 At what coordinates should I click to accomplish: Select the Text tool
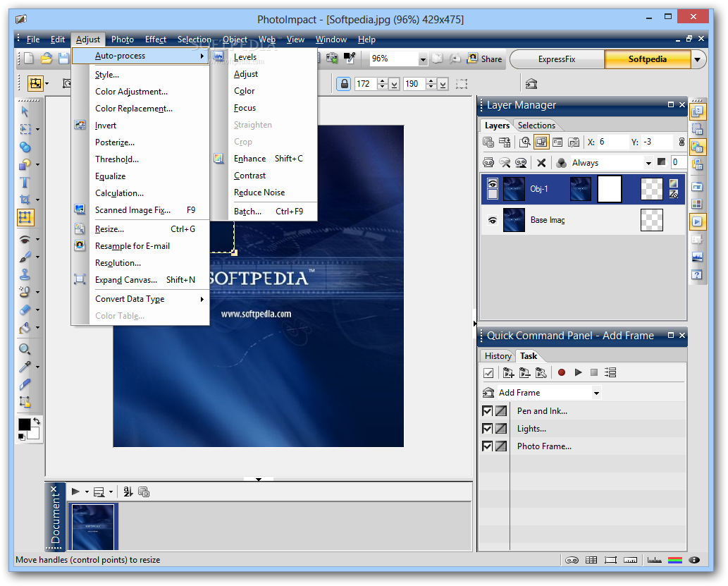point(25,183)
